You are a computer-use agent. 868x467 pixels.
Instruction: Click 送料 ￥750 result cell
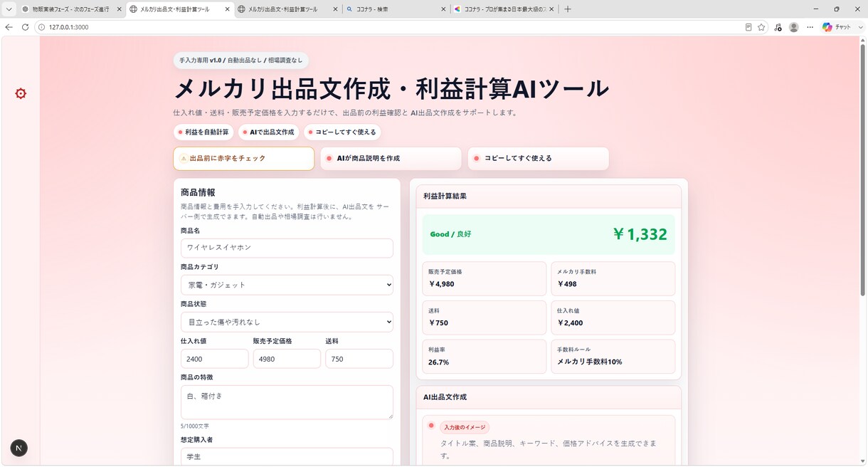[x=484, y=318]
